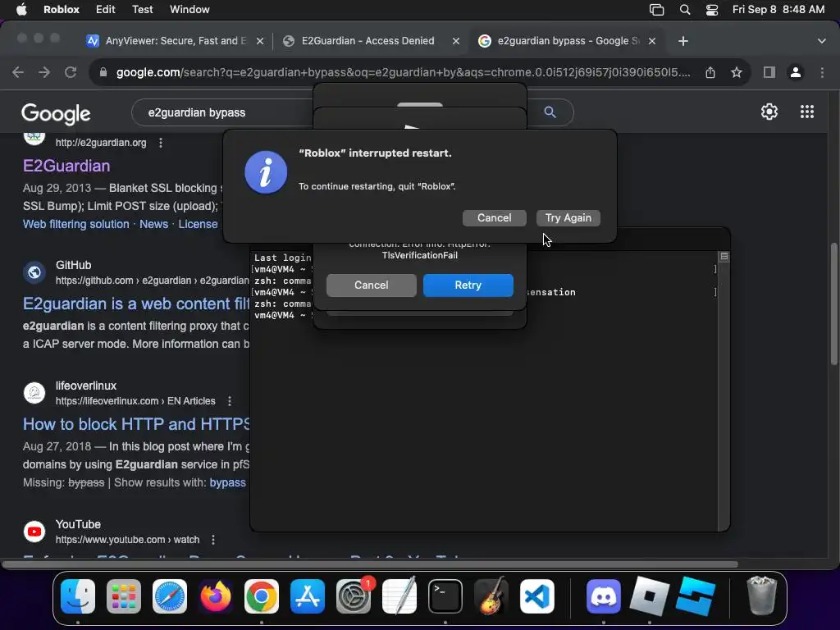Cancel the TlsVerificationFail error dialog
This screenshot has height=630, width=840.
[372, 285]
